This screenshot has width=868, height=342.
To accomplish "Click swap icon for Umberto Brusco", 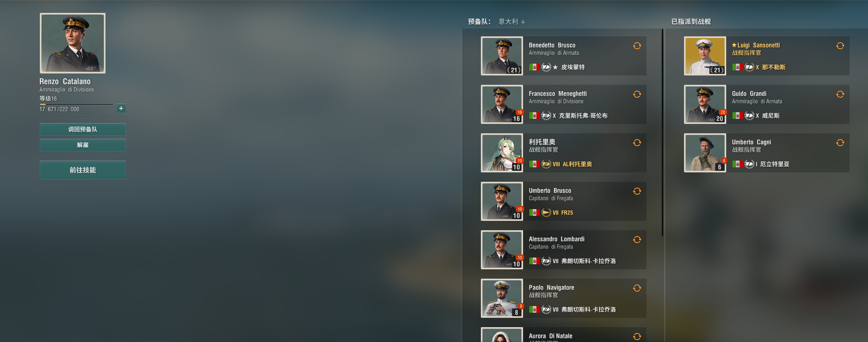I will pos(637,191).
